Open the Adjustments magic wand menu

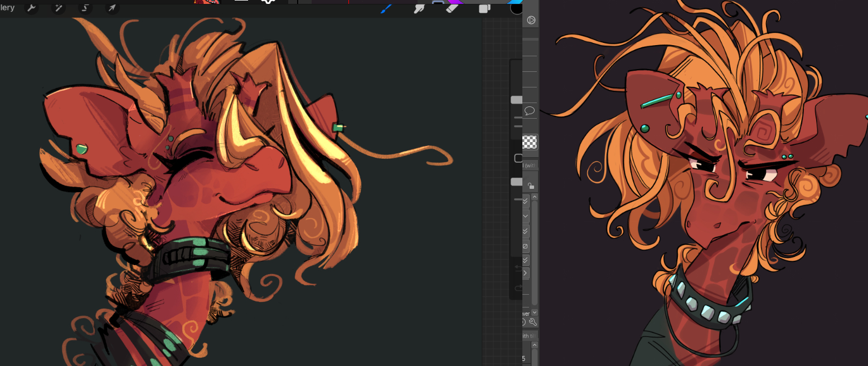[x=58, y=8]
